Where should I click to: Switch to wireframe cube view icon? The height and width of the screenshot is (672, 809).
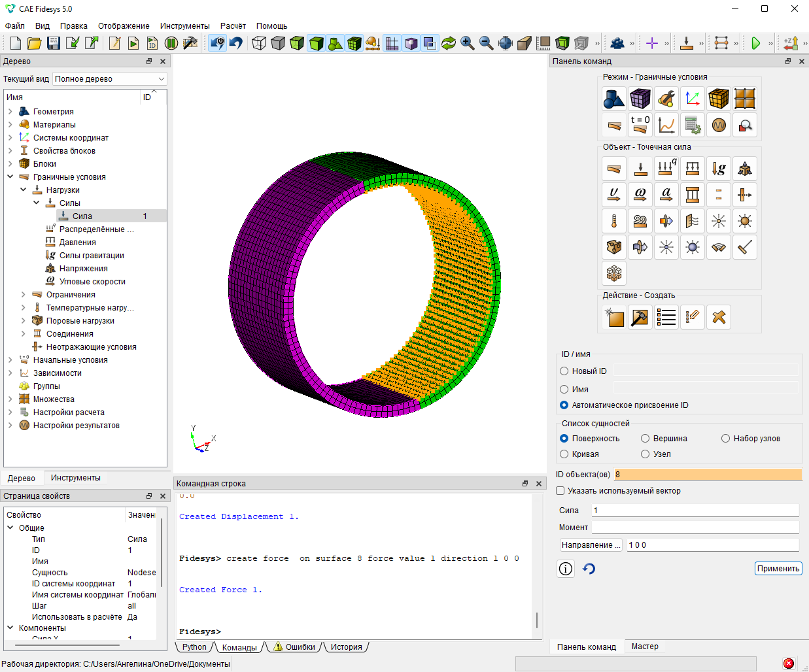(259, 43)
